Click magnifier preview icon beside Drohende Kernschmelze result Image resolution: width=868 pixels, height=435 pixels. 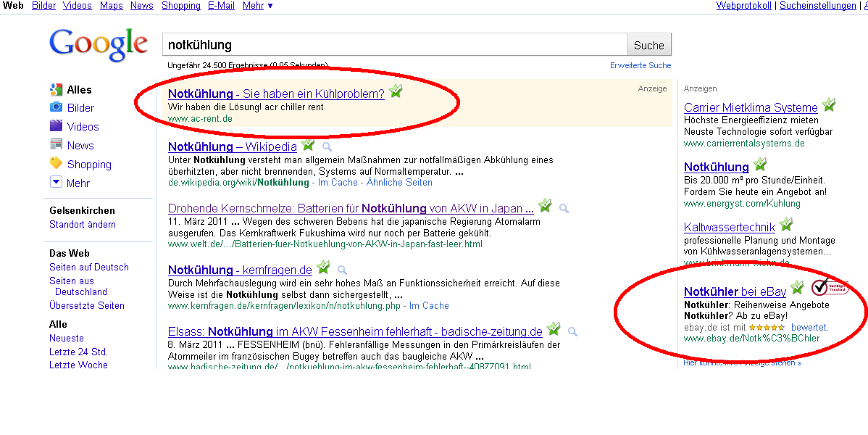pos(564,208)
